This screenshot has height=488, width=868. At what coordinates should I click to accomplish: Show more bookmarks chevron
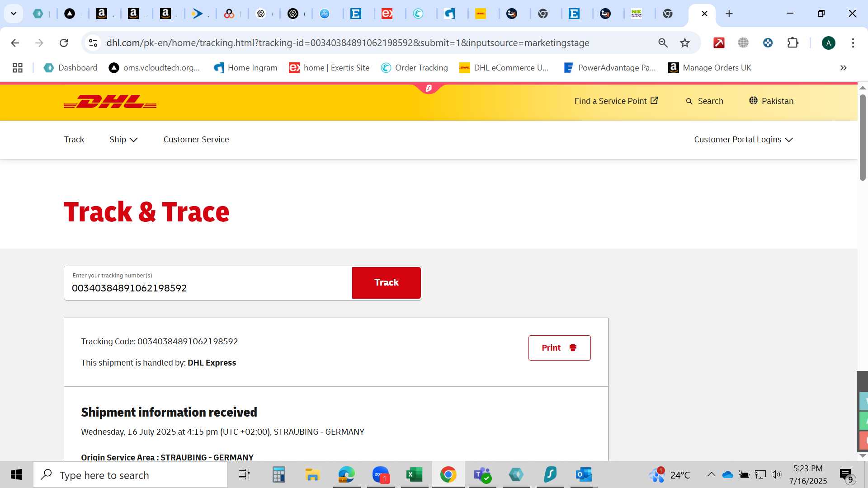843,68
